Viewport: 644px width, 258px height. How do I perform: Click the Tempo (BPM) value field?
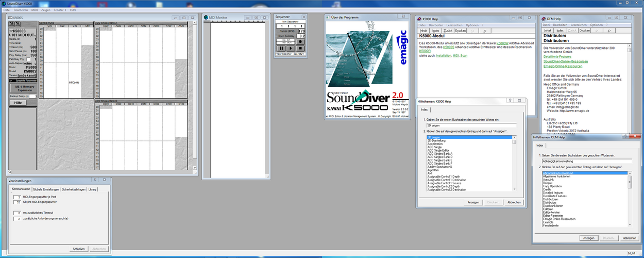[301, 31]
